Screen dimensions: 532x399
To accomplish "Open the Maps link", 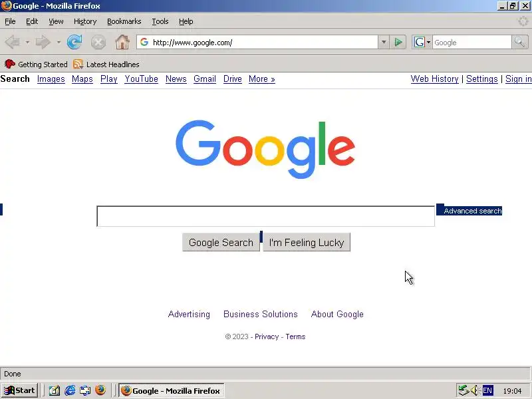I will 82,79.
